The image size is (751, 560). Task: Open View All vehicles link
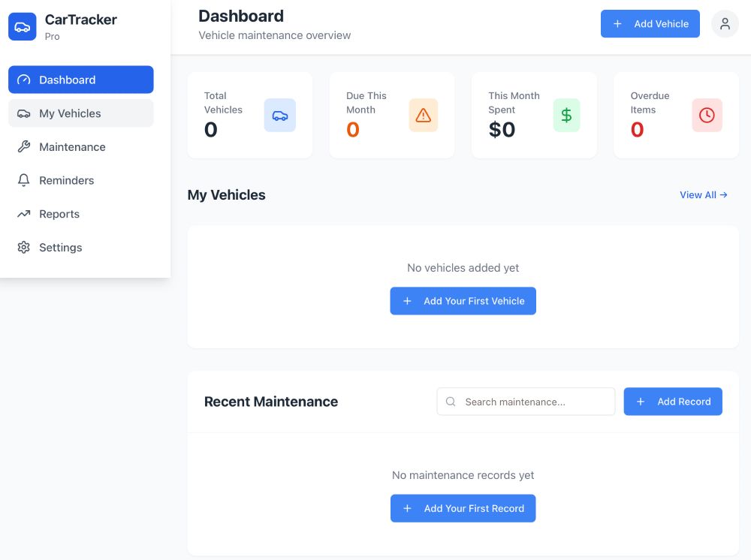point(703,194)
